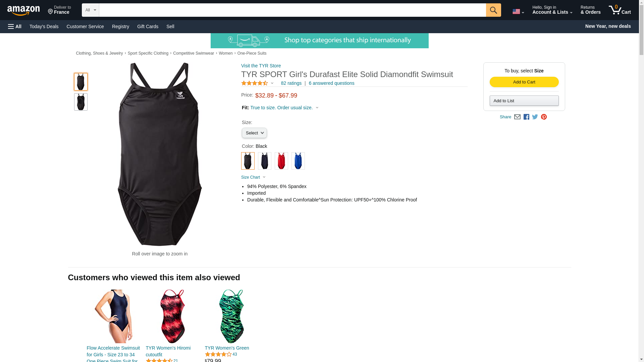Select the blue color swatch
This screenshot has width=644, height=362.
coord(298,161)
